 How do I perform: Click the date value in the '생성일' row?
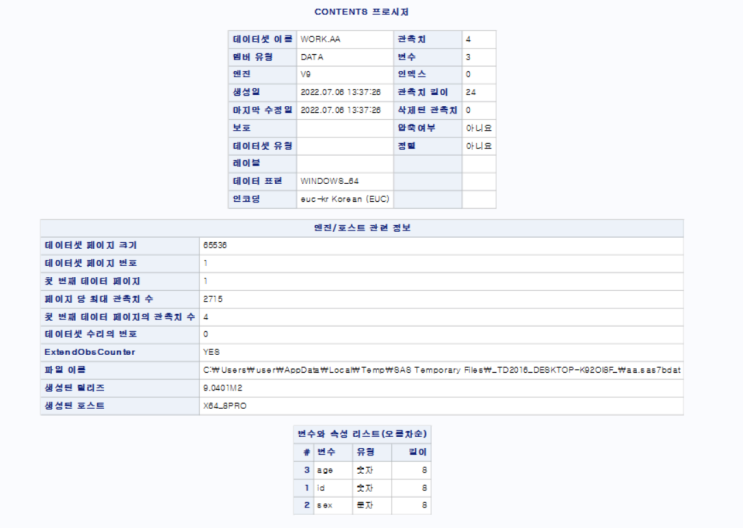[x=341, y=92]
